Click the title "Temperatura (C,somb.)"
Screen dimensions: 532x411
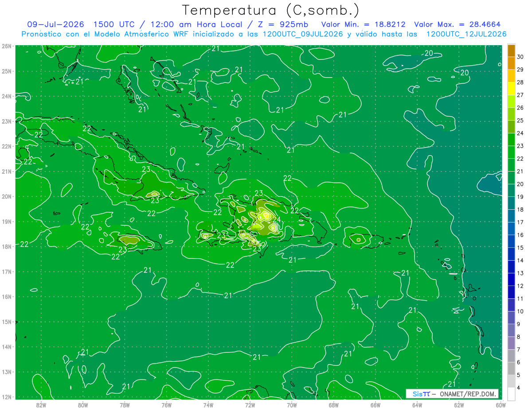(x=271, y=10)
